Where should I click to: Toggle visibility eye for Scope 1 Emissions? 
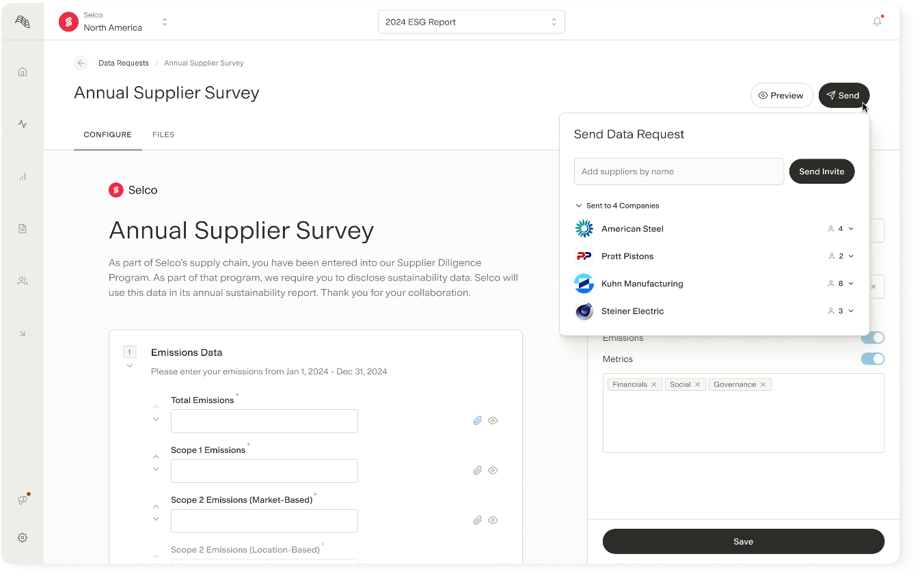493,471
